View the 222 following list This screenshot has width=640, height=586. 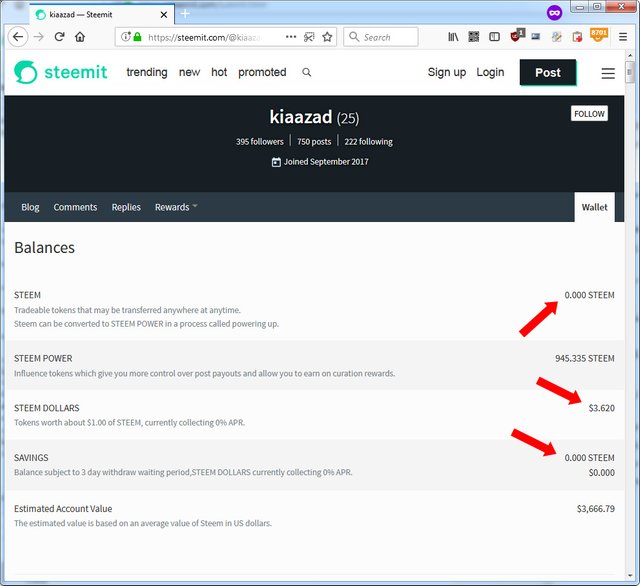[x=368, y=142]
